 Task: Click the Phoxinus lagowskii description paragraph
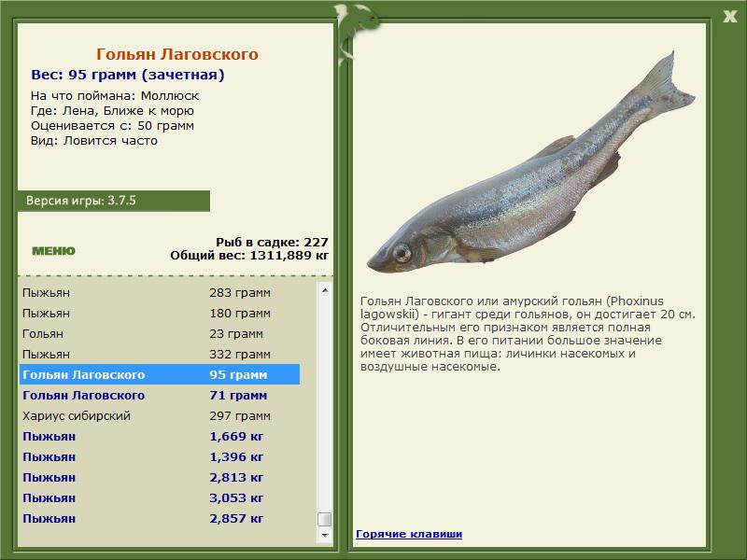(528, 334)
